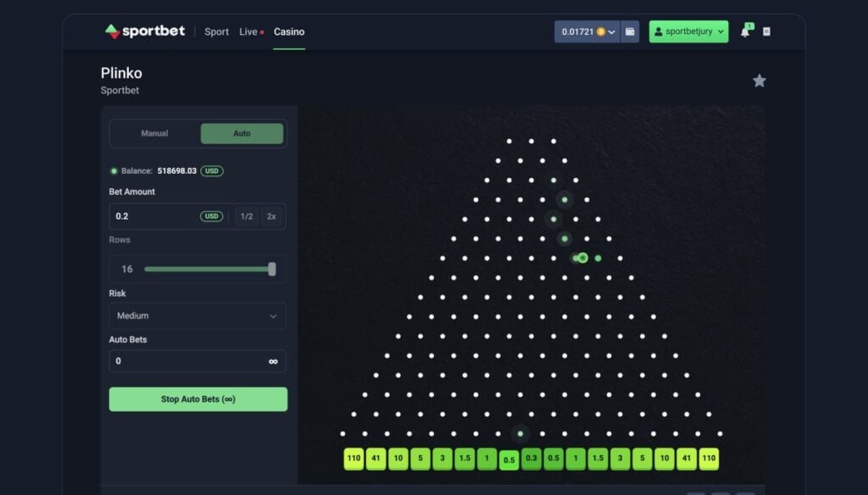Click the left-edge 110 multiplier slot
The width and height of the screenshot is (868, 495).
353,459
